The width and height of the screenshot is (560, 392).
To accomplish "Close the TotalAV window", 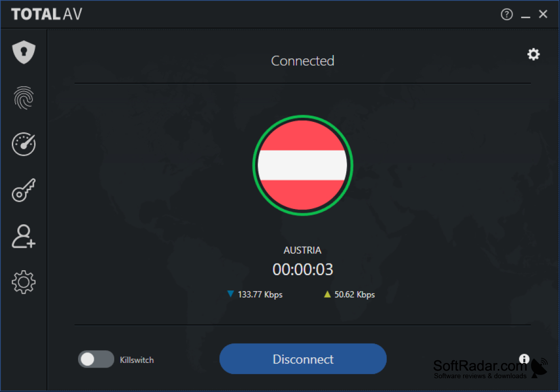I will (543, 14).
